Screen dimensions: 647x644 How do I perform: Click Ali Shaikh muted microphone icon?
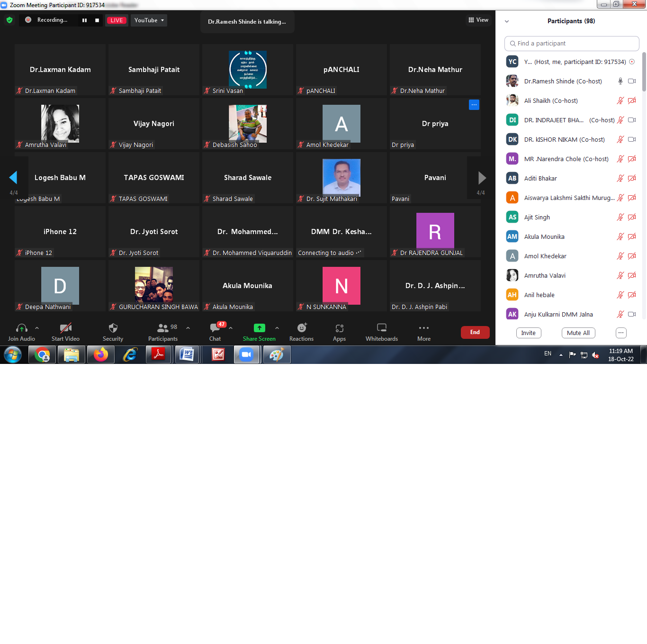point(620,100)
